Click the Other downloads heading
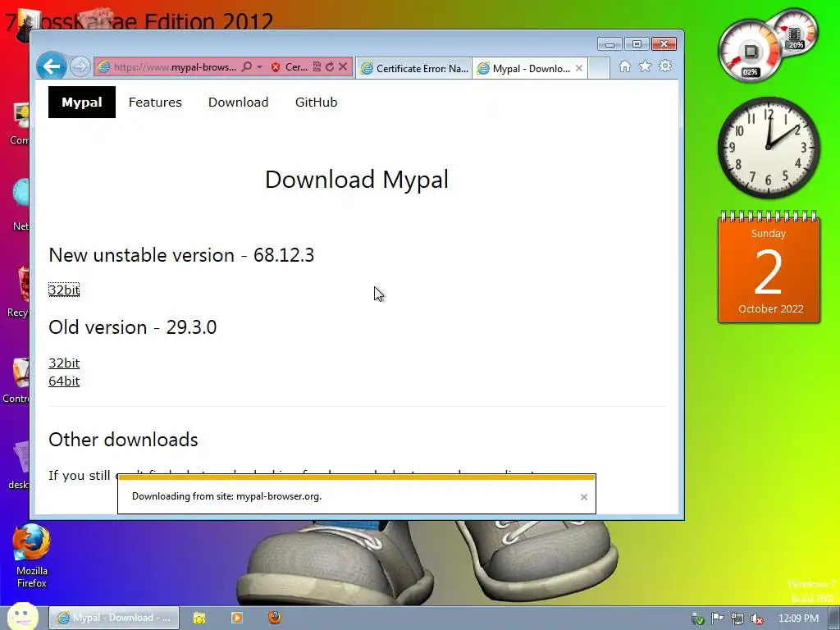The height and width of the screenshot is (630, 840). (x=123, y=440)
